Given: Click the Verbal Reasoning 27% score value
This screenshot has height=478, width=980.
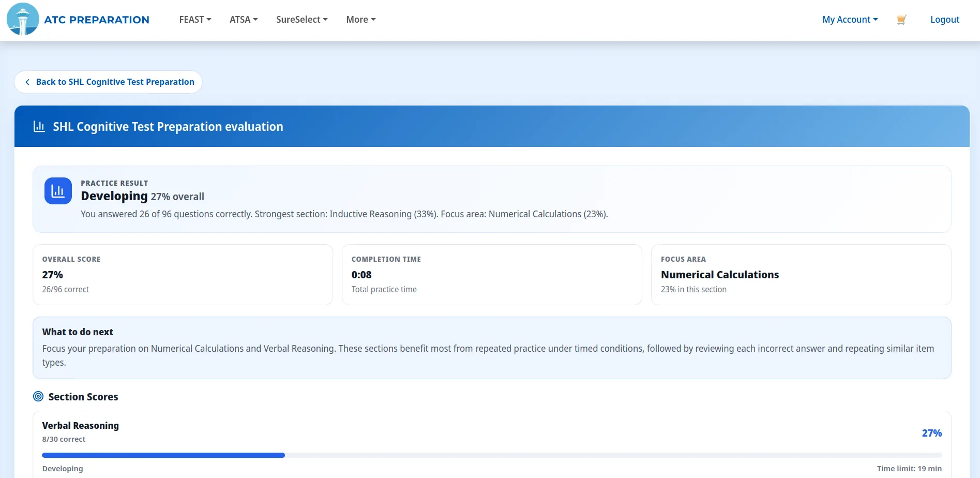Looking at the screenshot, I should pos(932,433).
